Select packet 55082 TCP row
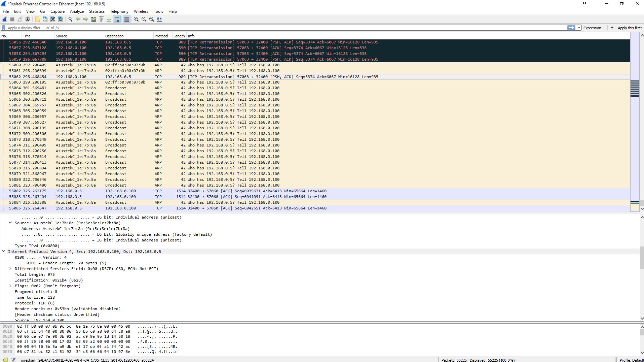 click(x=315, y=191)
